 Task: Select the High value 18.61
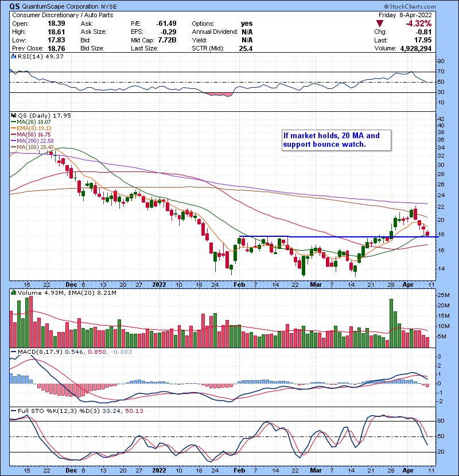[x=56, y=32]
